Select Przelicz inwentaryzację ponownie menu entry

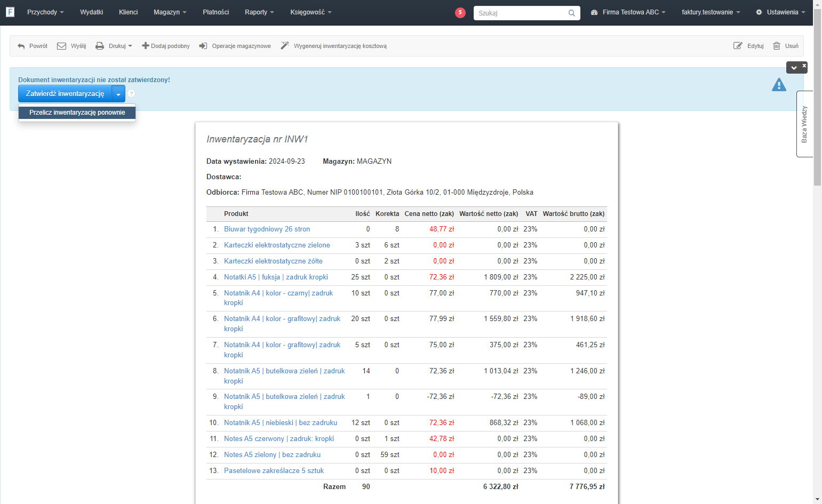pos(77,113)
